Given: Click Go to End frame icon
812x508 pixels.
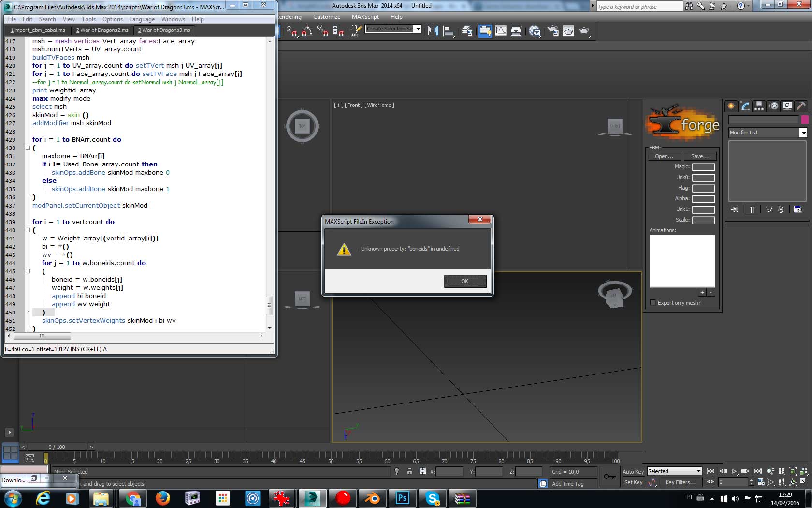Looking at the screenshot, I should 757,471.
